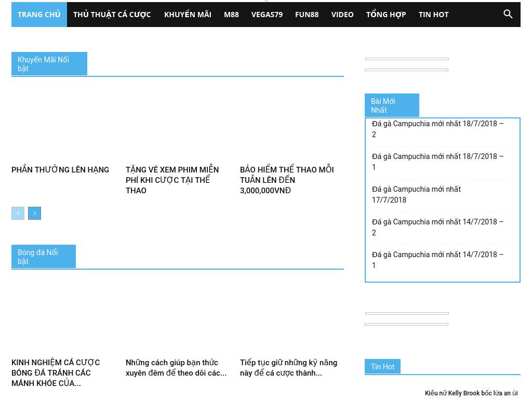Open TẶNG VÉ XEM PHIM MIỄN PHÍ article

click(x=172, y=180)
